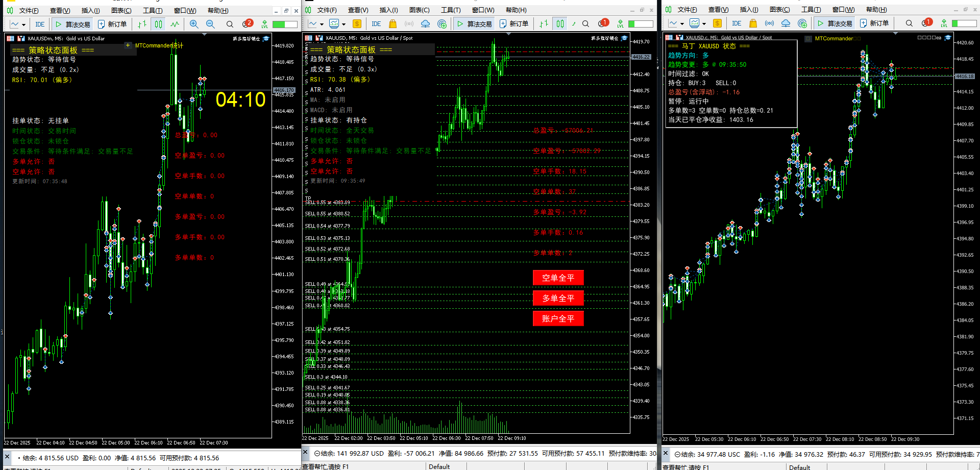Expand the chart type dropdown in right window
980x470 pixels.
(682, 24)
